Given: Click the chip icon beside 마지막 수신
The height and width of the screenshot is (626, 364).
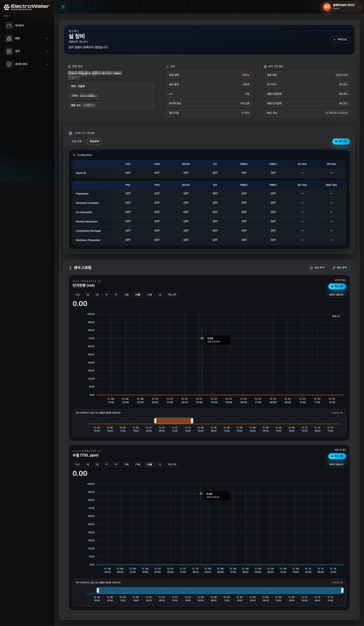Looking at the screenshot, I should click(x=70, y=134).
